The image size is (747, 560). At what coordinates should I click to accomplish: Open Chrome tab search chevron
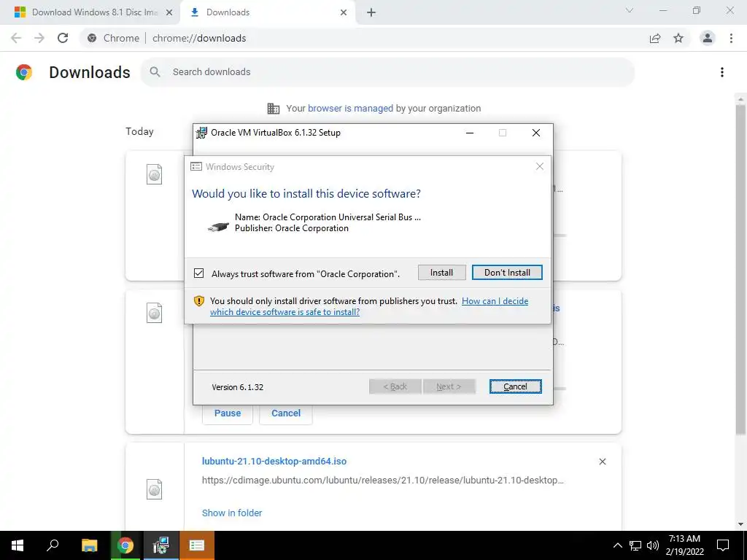point(629,10)
